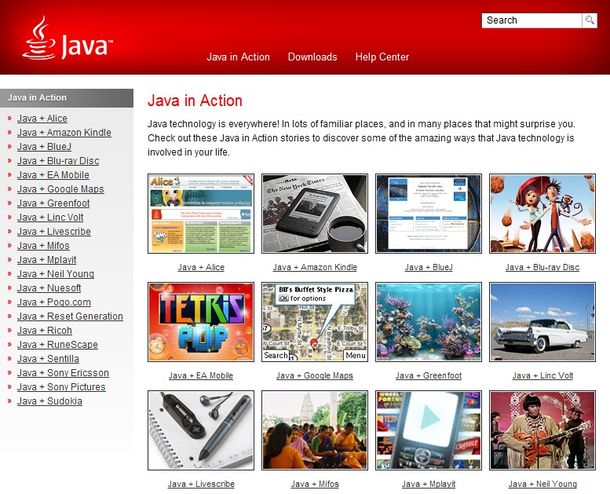Open sidebar link Java + Sudokia
The height and width of the screenshot is (494, 610).
(x=50, y=401)
